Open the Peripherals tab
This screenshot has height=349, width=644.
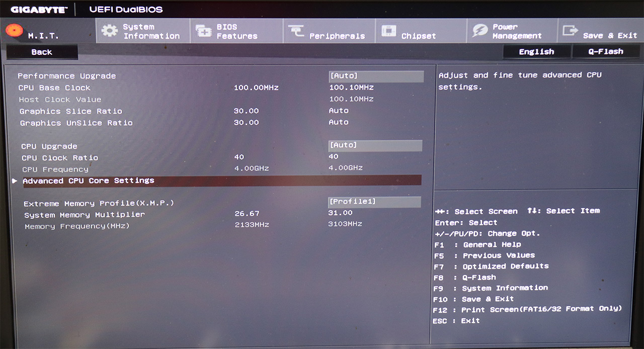coord(329,31)
